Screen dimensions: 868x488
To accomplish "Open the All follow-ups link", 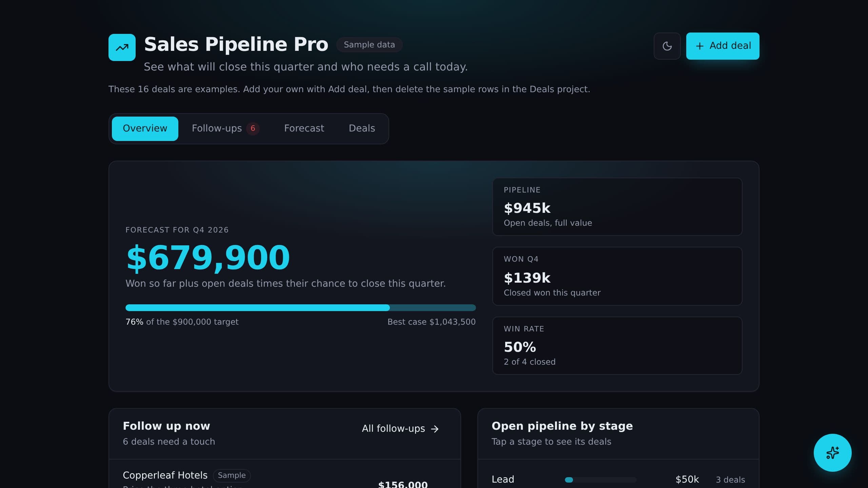I will [x=400, y=429].
